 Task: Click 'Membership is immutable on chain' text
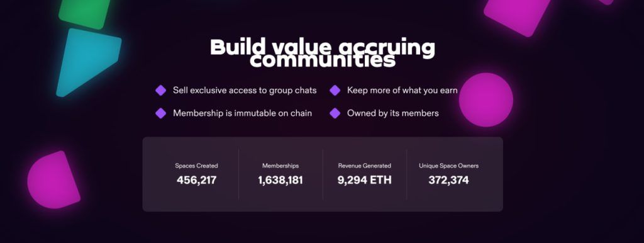pos(242,113)
